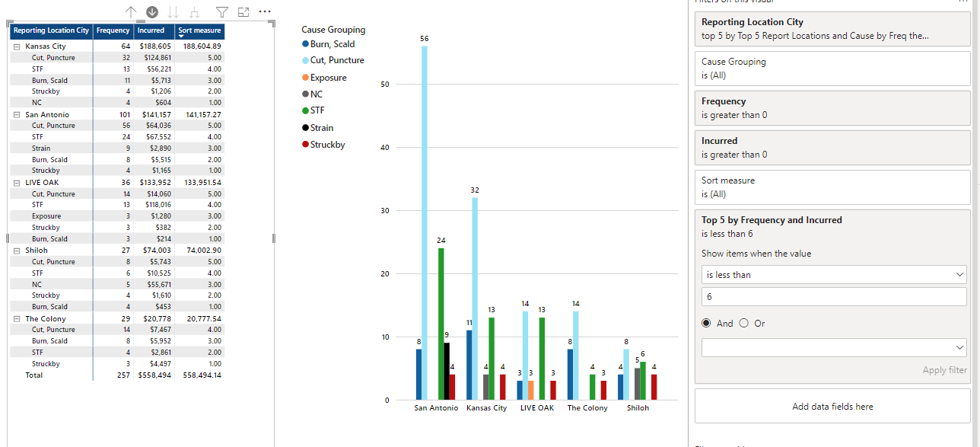This screenshot has height=447, width=980.
Task: Expand the Sort measure filter card
Action: click(x=832, y=187)
